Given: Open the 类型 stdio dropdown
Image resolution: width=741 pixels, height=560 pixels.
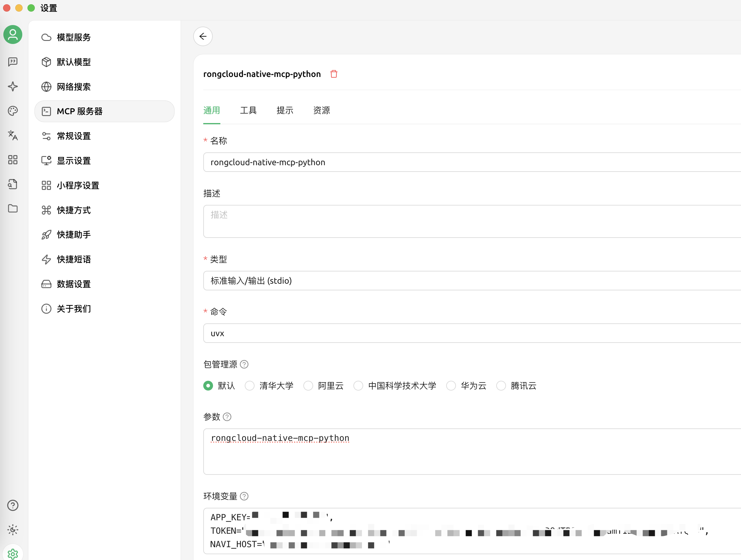Looking at the screenshot, I should coord(469,281).
